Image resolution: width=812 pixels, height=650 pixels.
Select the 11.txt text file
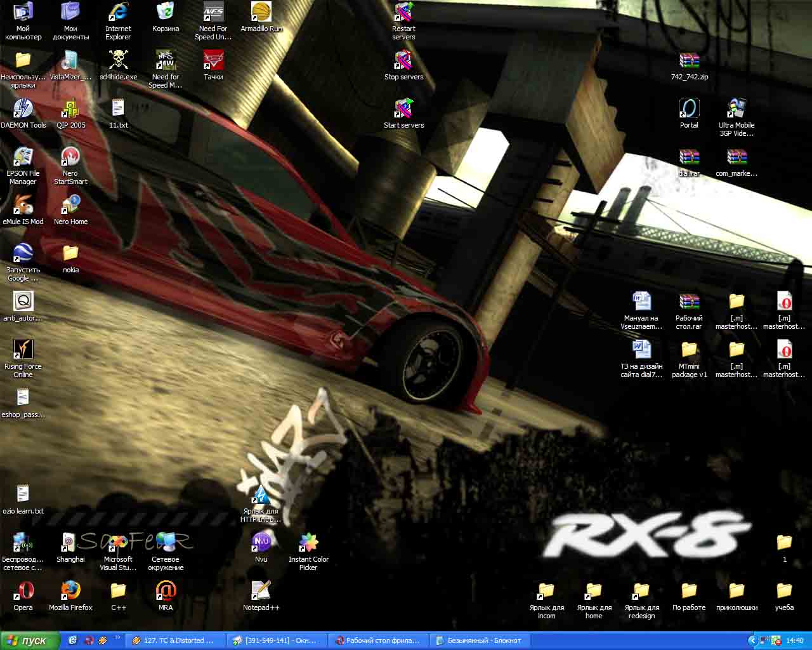(118, 114)
